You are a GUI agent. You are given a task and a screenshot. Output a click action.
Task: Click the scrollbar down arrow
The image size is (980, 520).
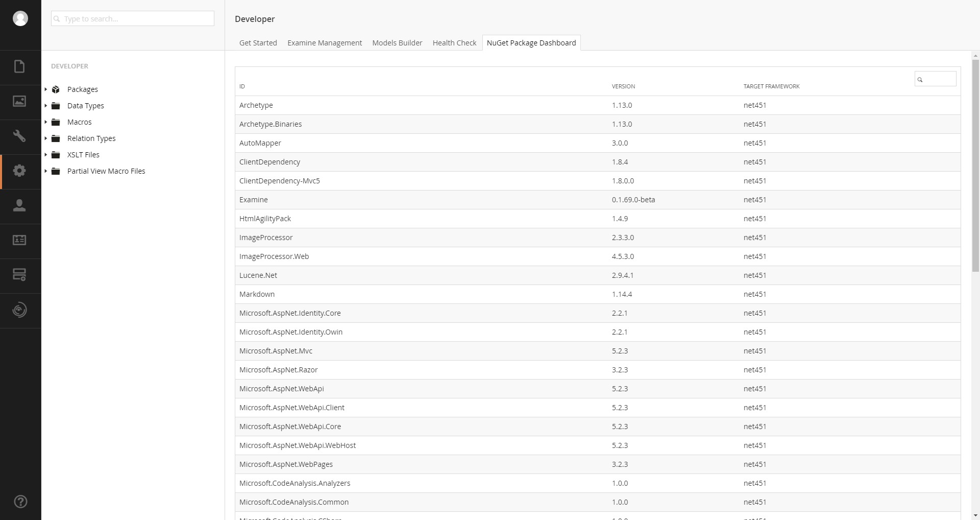975,515
